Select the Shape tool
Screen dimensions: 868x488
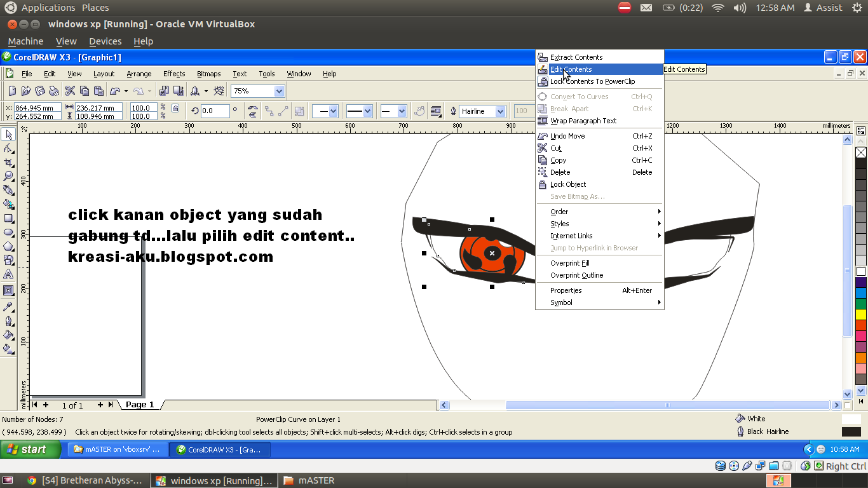8,148
